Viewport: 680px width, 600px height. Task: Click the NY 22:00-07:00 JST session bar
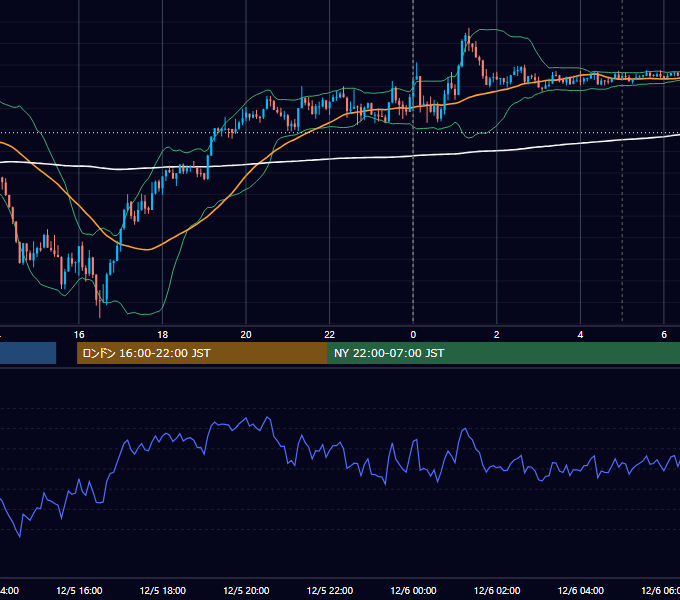tap(503, 353)
